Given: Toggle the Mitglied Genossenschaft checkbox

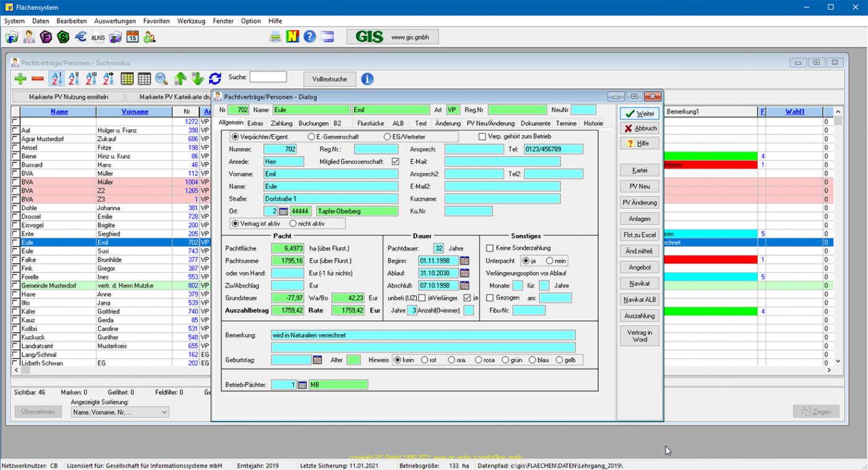Looking at the screenshot, I should 396,161.
